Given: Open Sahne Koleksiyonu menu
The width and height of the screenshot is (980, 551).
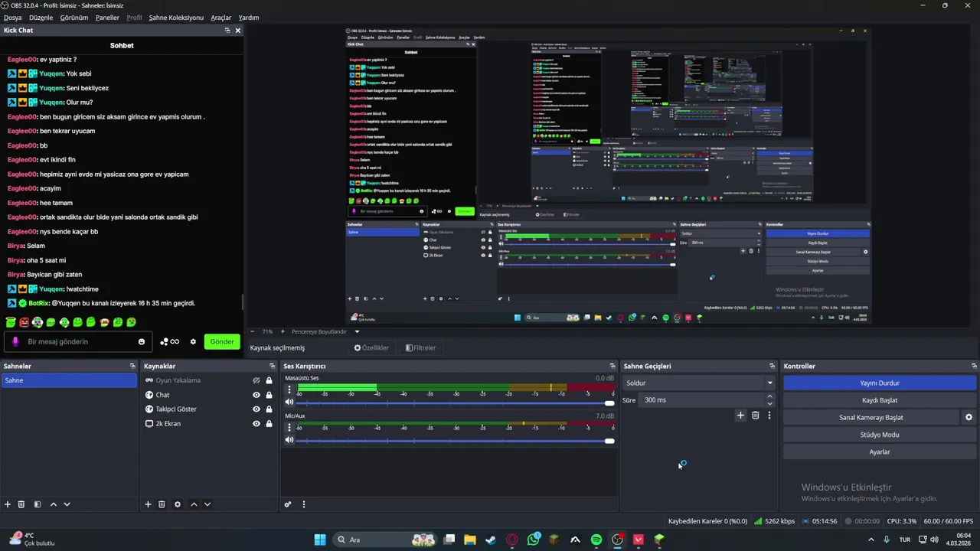Looking at the screenshot, I should click(176, 18).
